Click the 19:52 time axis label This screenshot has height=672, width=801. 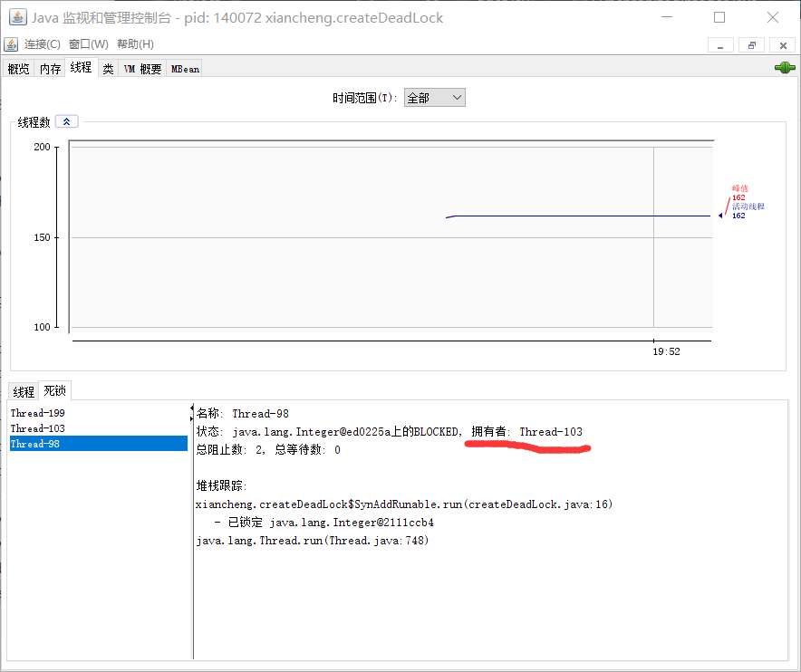tap(666, 351)
